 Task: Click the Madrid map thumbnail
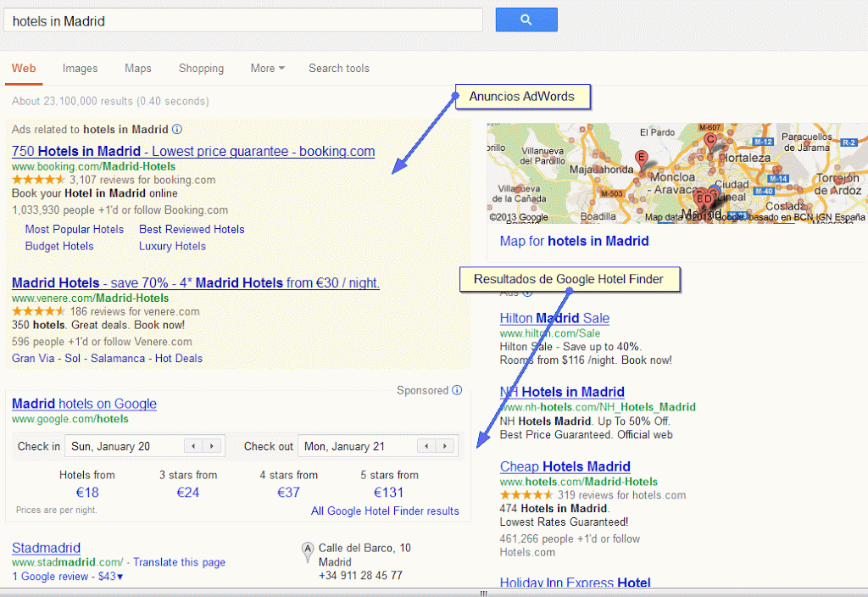(x=677, y=173)
